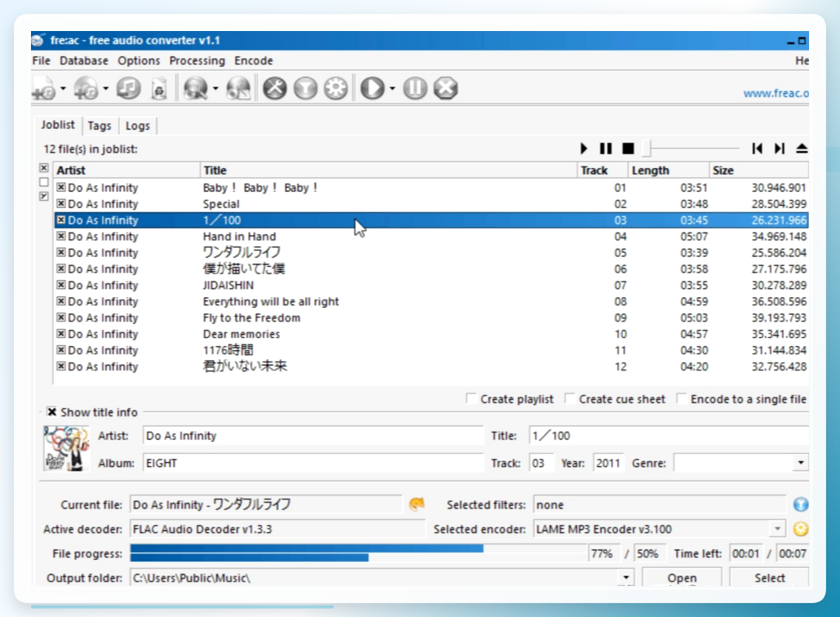Uncheck the Baby! Baby! Baby! track
Image resolution: width=840 pixels, height=617 pixels.
coord(61,187)
